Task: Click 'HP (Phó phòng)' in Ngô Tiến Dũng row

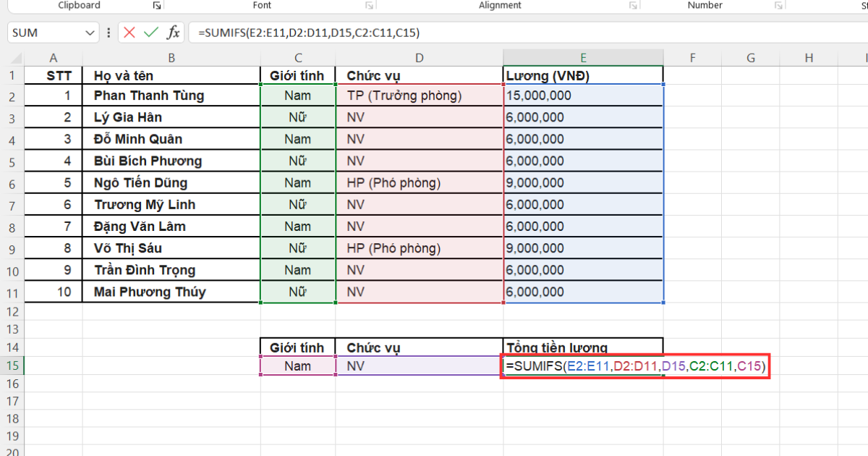Action: click(x=420, y=182)
